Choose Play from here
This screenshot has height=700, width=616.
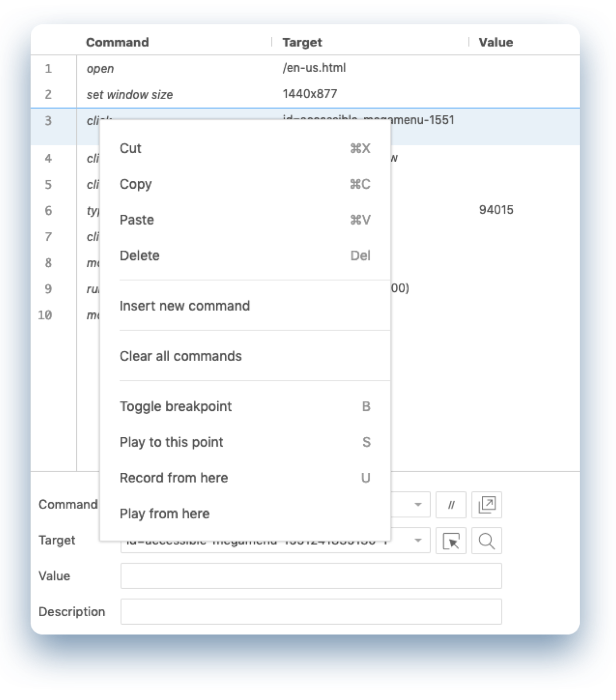click(x=245, y=513)
